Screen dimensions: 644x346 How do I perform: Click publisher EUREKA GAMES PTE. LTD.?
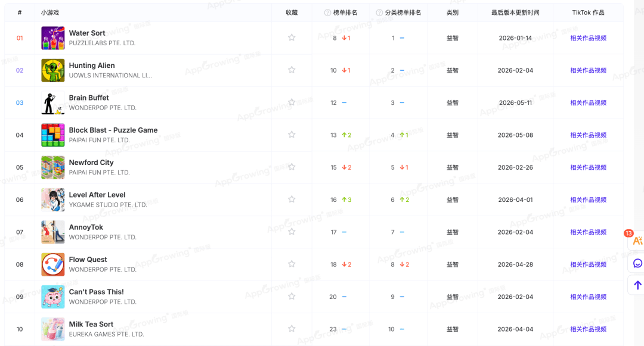[x=106, y=334]
